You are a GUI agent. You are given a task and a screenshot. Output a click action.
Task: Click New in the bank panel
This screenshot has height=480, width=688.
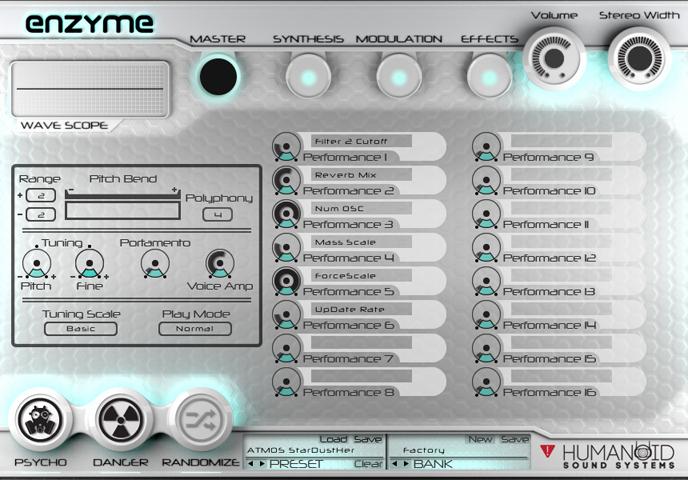coord(480,439)
